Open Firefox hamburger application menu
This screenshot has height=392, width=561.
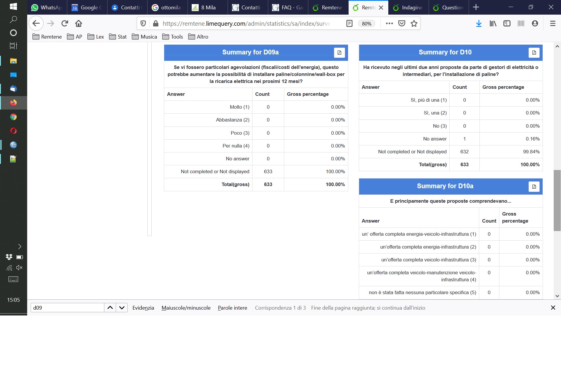click(x=553, y=23)
